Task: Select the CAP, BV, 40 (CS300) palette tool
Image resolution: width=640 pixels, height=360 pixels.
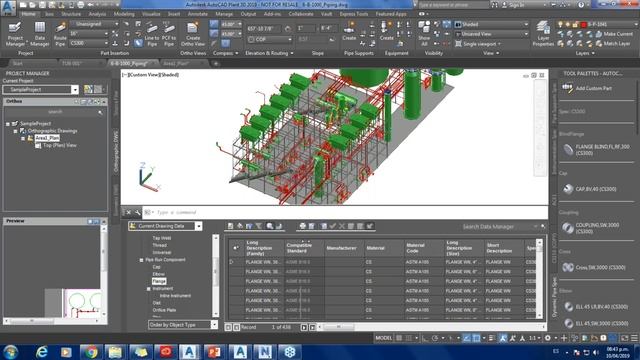Action: tap(590, 189)
